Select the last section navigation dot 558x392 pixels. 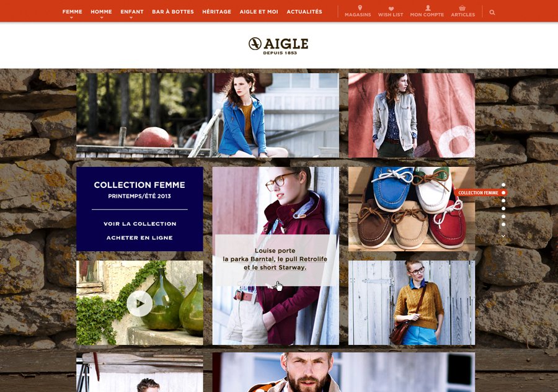[503, 225]
